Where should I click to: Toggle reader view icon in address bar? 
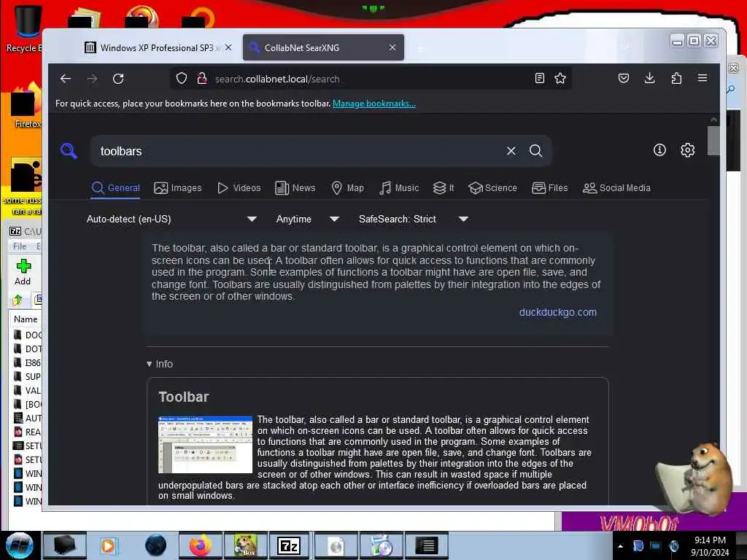(x=539, y=78)
